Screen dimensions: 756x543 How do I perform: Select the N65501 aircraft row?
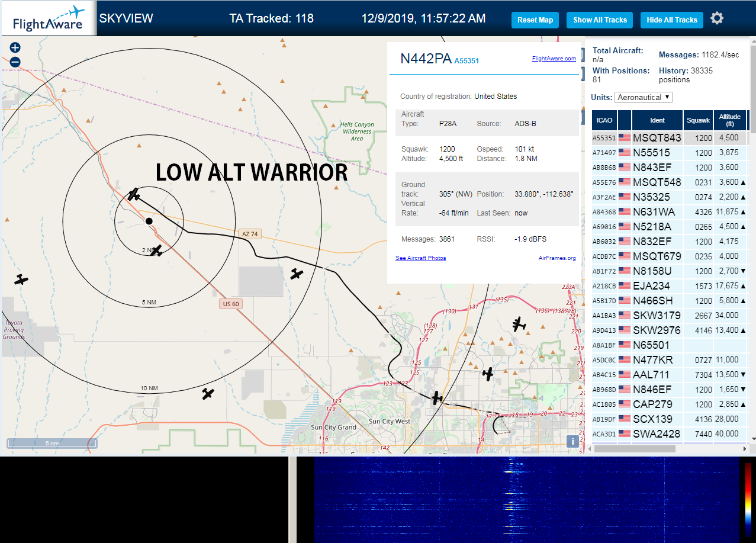pyautogui.click(x=670, y=345)
